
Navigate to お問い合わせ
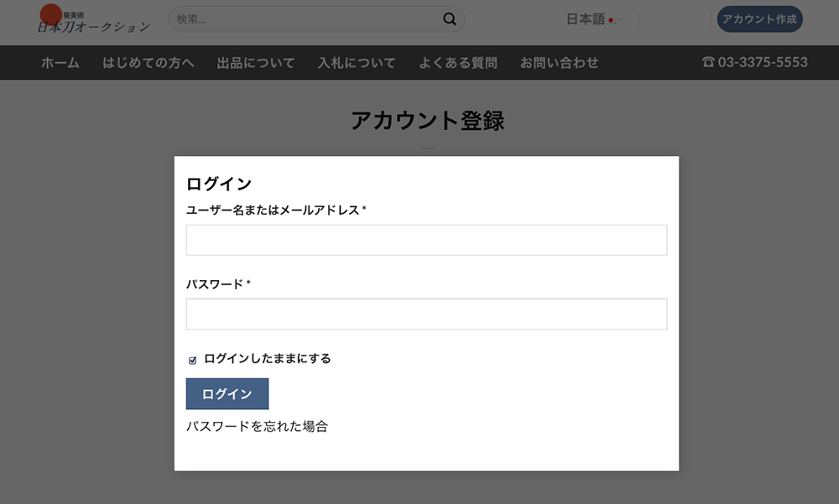[559, 63]
